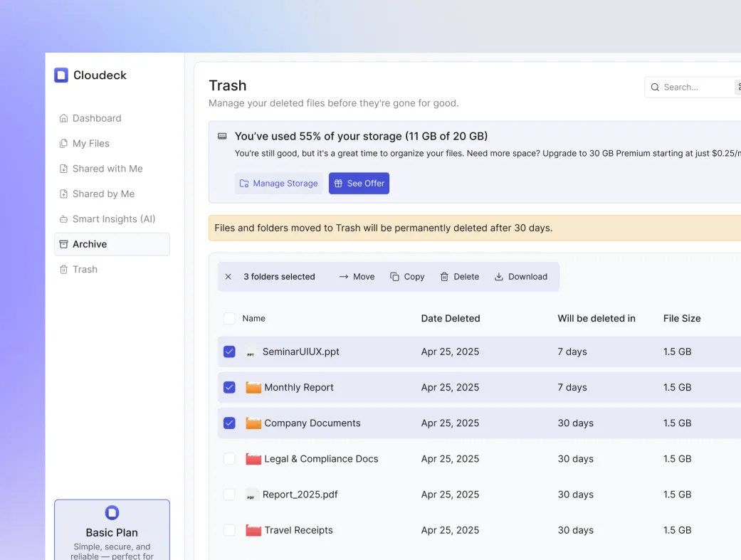The image size is (741, 560).
Task: Click the Company Documents folder icon
Action: [253, 423]
